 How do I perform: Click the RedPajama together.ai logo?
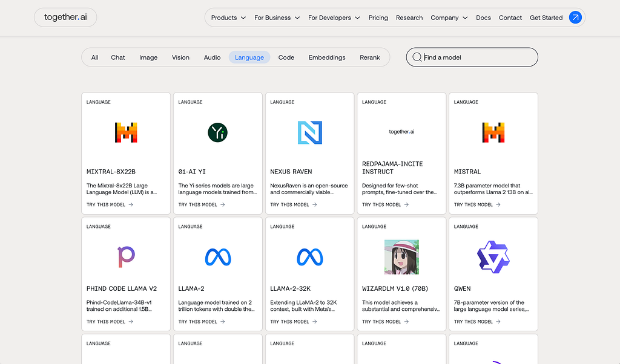coord(402,132)
